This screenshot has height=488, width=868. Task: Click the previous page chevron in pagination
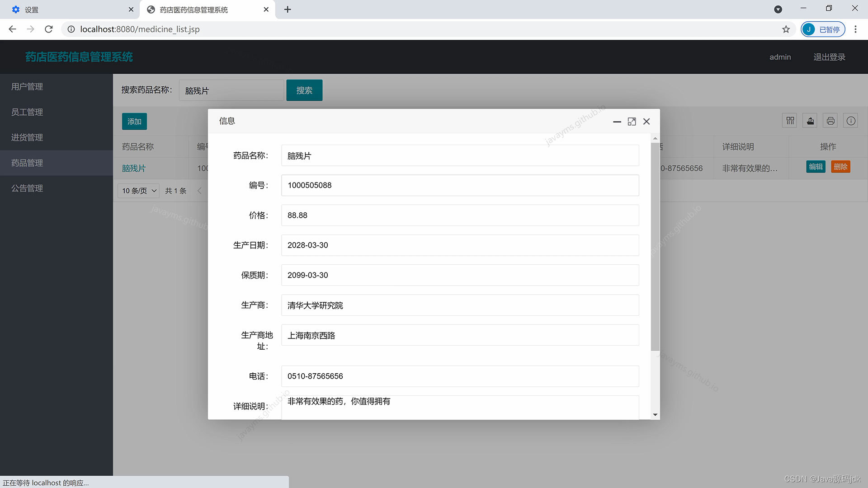200,190
